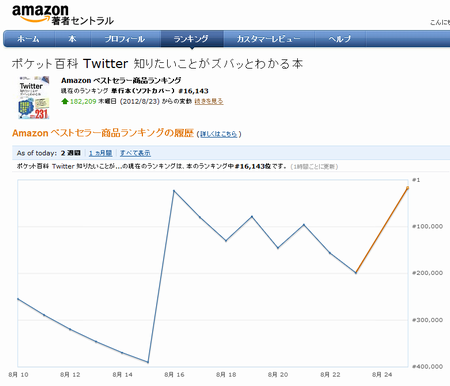Viewport: 450px width, 386px height.
Task: Select the ランキング tab
Action: (x=191, y=39)
